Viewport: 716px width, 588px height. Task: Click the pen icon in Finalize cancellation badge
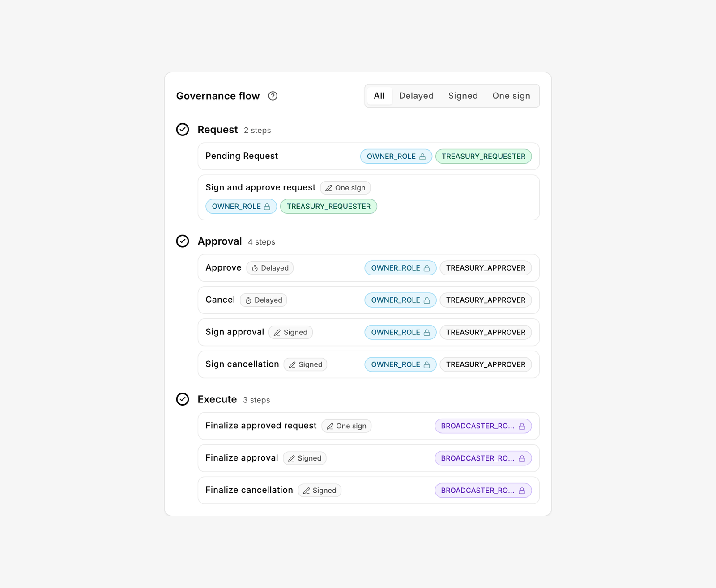click(307, 491)
